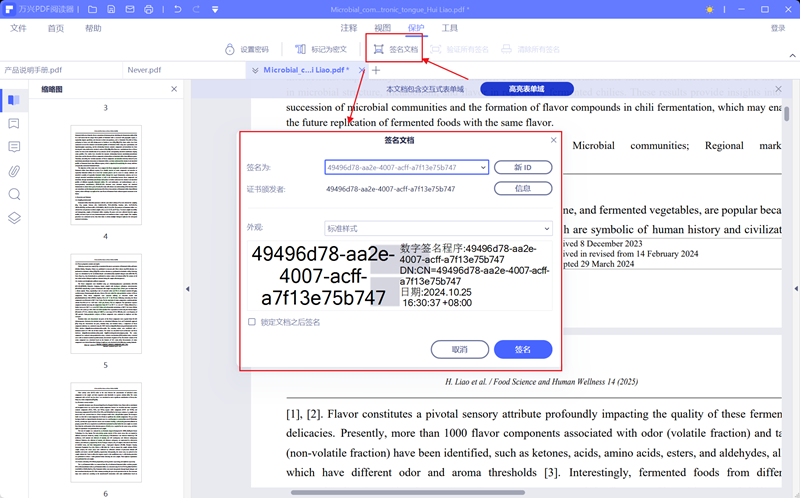The image size is (800, 498).
Task: Collapse the ribbon with the chevron
Action: pyautogui.click(x=792, y=55)
